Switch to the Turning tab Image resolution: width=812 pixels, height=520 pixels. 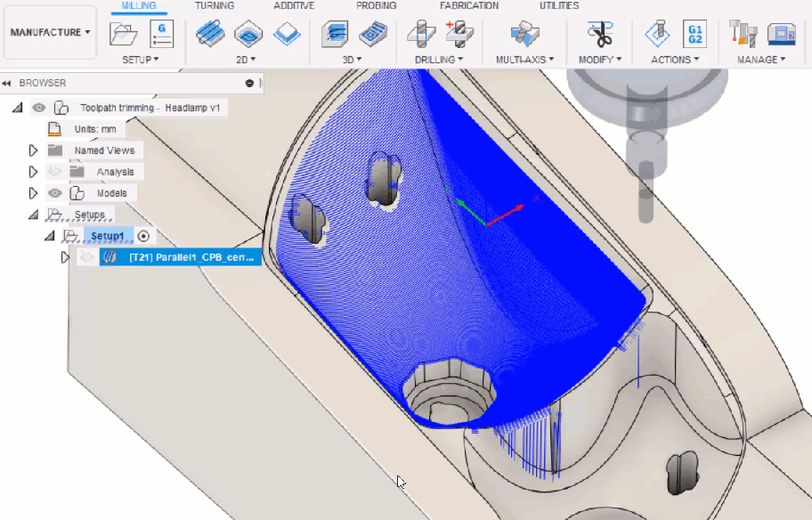(215, 6)
